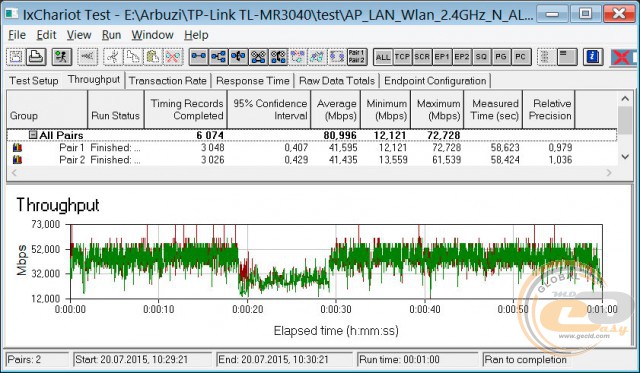The image size is (640, 373).
Task: Select the Pair 2 row icon
Action: [17, 160]
